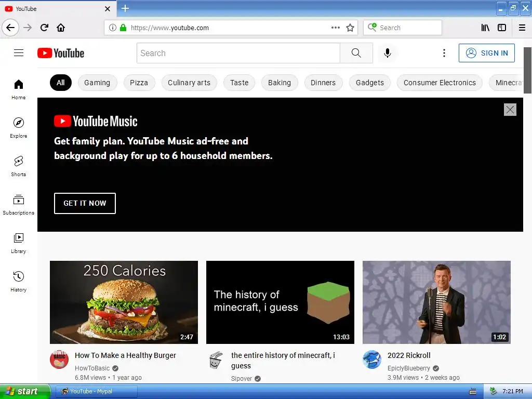532x399 pixels.
Task: Dismiss the YouTube Music banner
Action: click(510, 110)
